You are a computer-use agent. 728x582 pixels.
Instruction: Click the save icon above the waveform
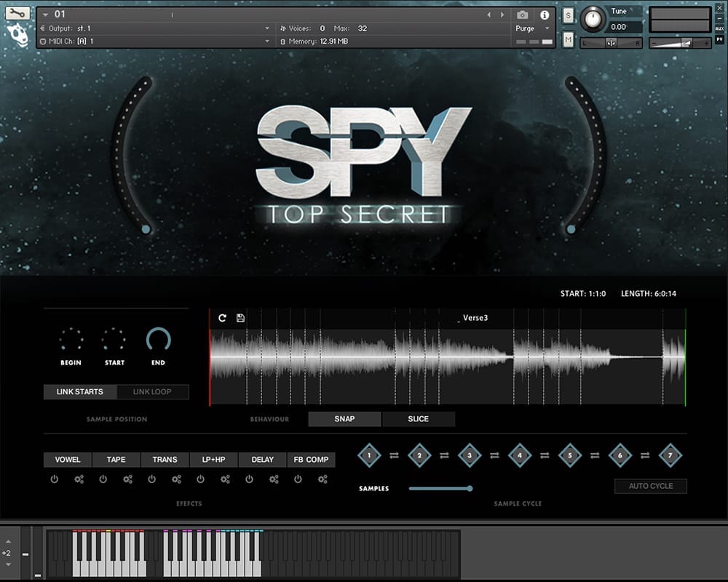240,318
